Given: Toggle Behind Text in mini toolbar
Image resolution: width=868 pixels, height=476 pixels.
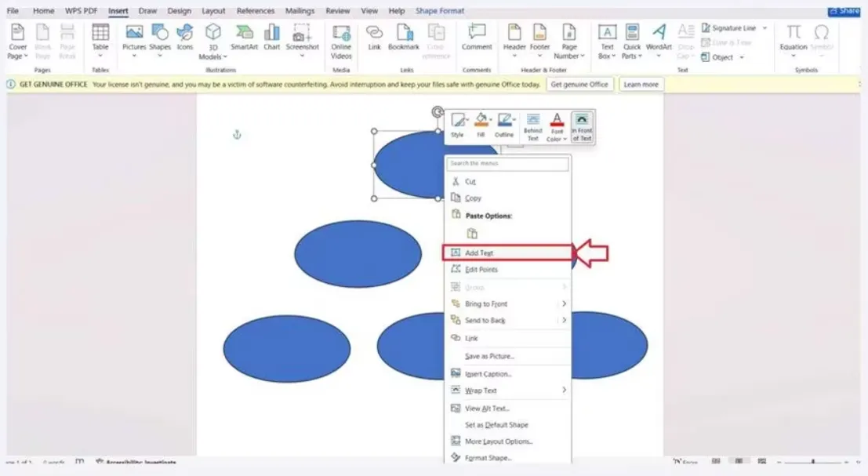Looking at the screenshot, I should click(532, 126).
